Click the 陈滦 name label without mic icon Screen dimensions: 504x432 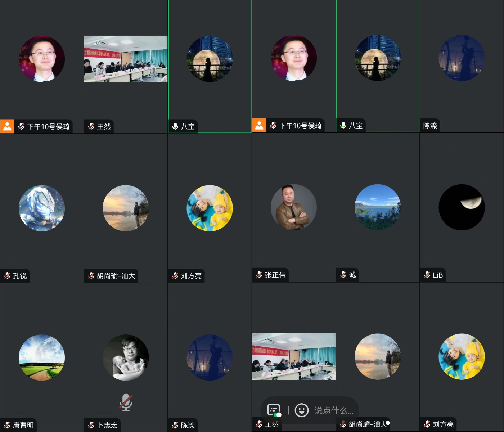(430, 126)
